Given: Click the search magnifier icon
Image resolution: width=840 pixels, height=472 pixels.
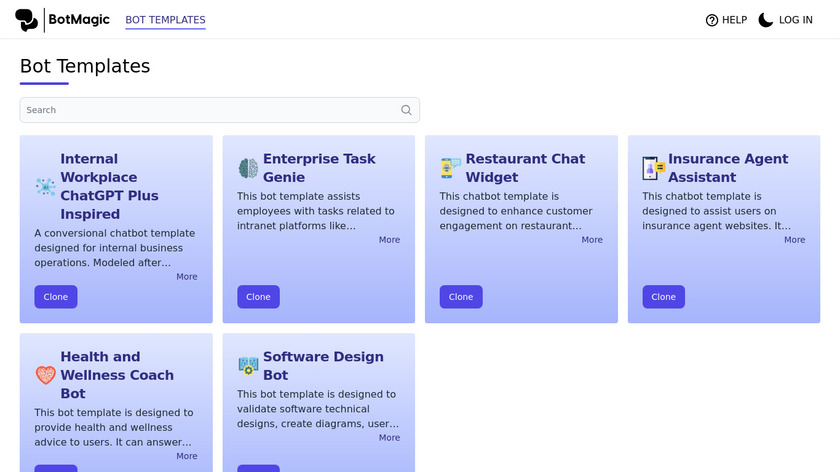Looking at the screenshot, I should tap(406, 110).
